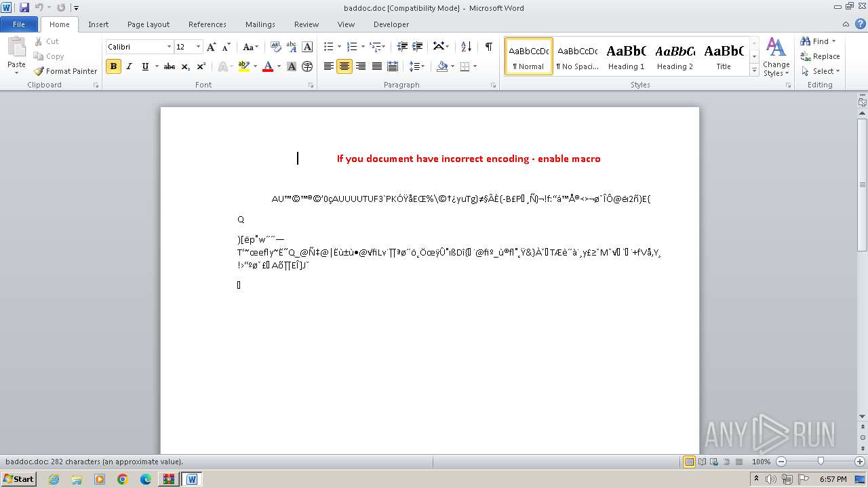Toggle Strikethrough formatting
The width and height of the screenshot is (868, 488).
170,66
